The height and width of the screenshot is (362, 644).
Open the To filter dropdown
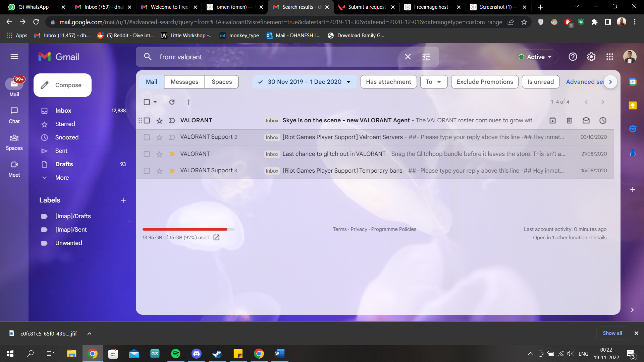(x=434, y=82)
